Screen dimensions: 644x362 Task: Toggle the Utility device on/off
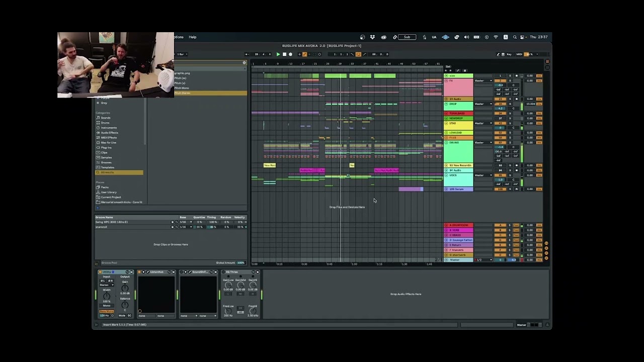(x=100, y=272)
